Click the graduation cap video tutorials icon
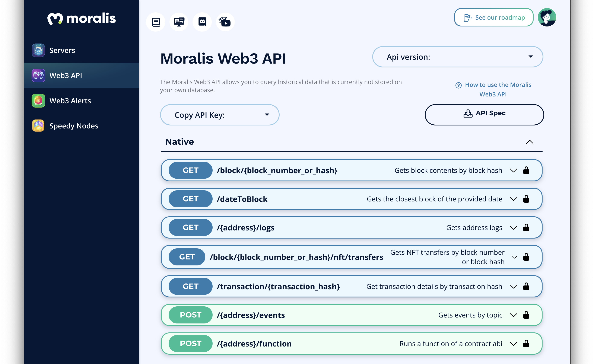594x364 pixels. (x=225, y=22)
